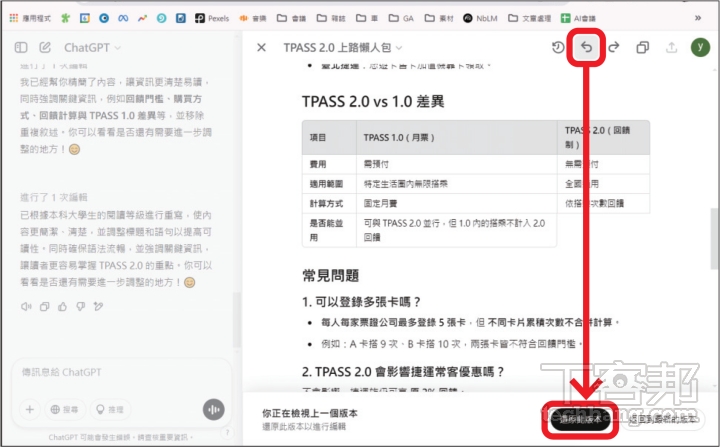Viewport: 720px width, 447px height.
Task: Copy the canvas content
Action: tap(642, 47)
